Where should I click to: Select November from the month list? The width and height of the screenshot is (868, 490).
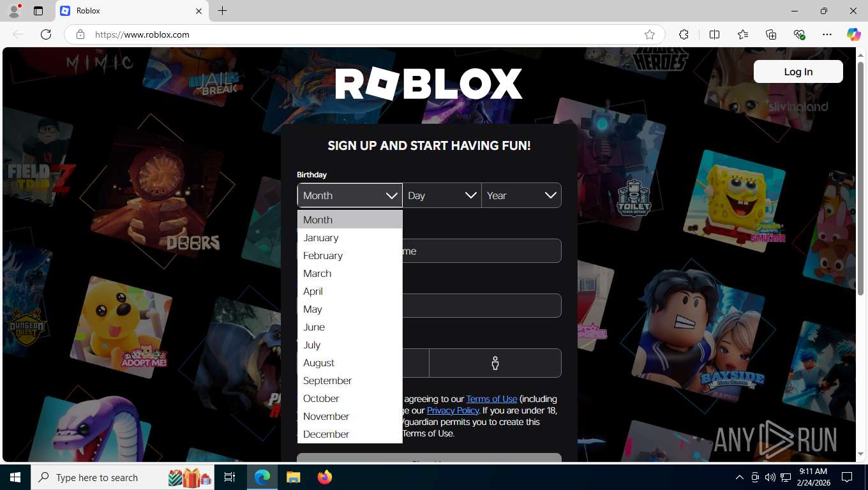coord(350,416)
